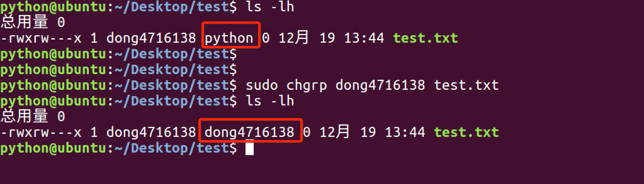Click permissions '-rwxrw---x' in first listing

tap(41, 38)
